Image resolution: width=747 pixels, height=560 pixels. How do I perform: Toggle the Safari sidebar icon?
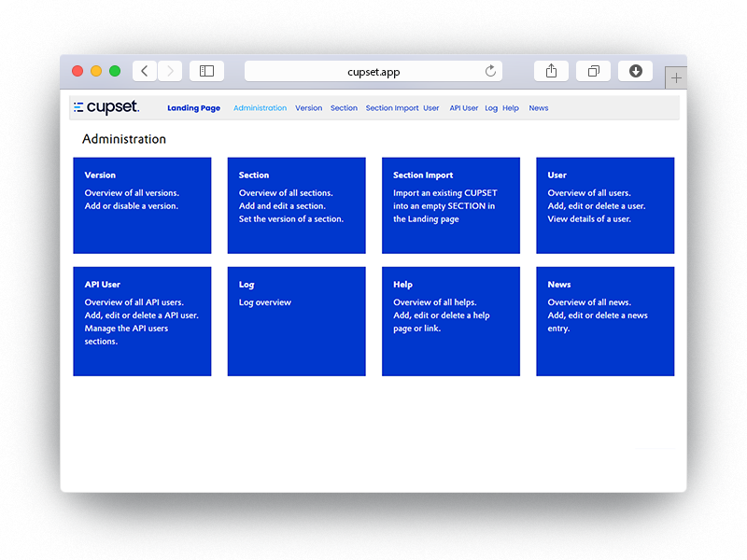pos(206,71)
